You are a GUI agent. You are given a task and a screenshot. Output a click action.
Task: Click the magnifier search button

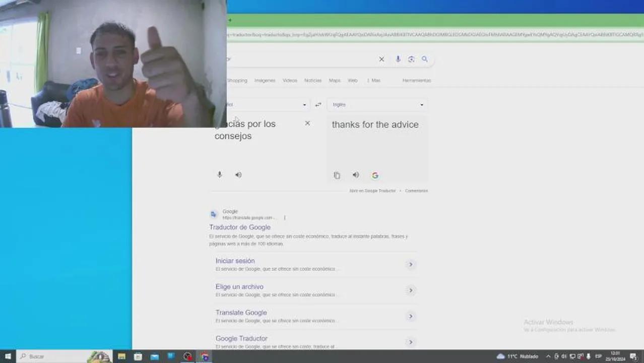[x=425, y=59]
